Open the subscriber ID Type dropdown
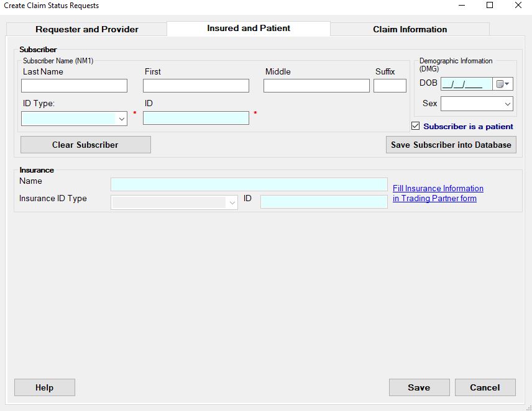The image size is (532, 411). 74,119
